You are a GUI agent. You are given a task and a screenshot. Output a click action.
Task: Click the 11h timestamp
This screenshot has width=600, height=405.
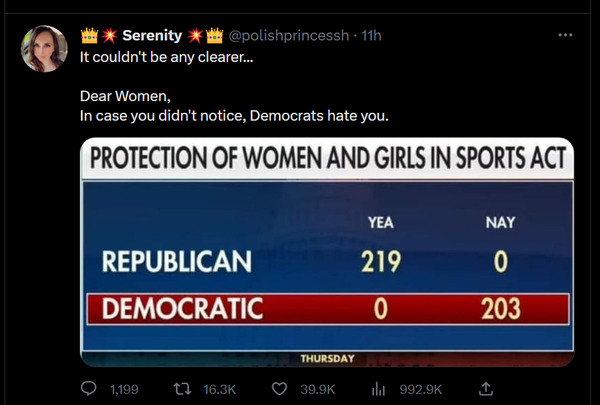click(370, 36)
